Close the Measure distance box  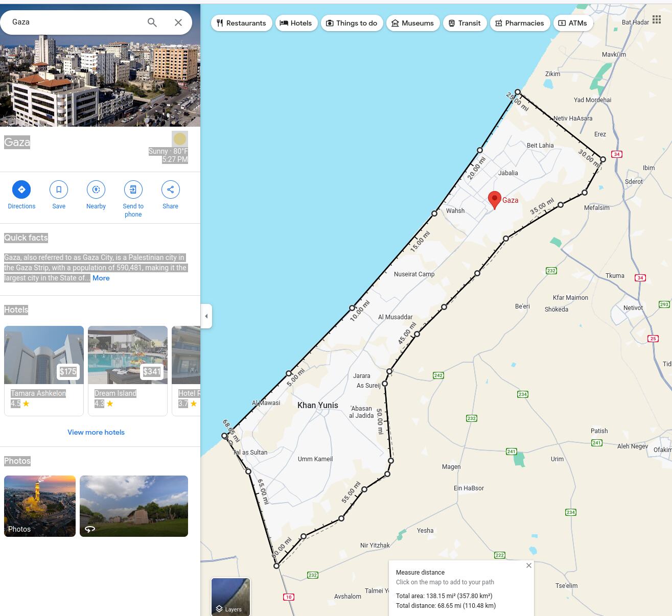[529, 565]
